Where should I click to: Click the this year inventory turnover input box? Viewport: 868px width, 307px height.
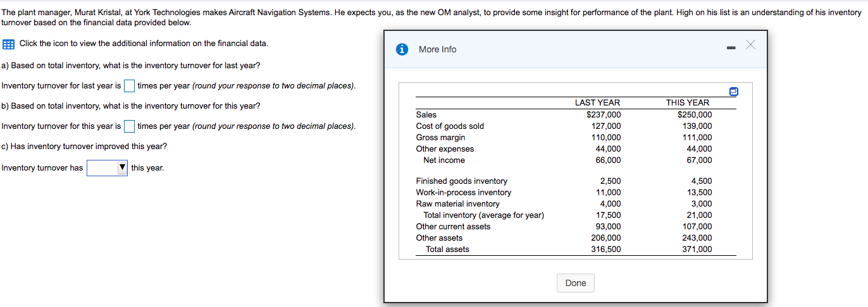[129, 126]
